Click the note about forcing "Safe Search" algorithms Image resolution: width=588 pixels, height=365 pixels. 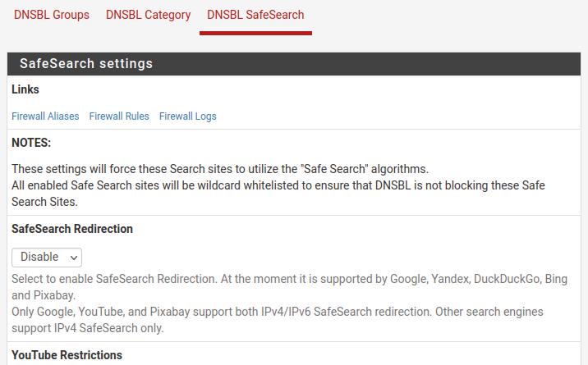coord(220,169)
